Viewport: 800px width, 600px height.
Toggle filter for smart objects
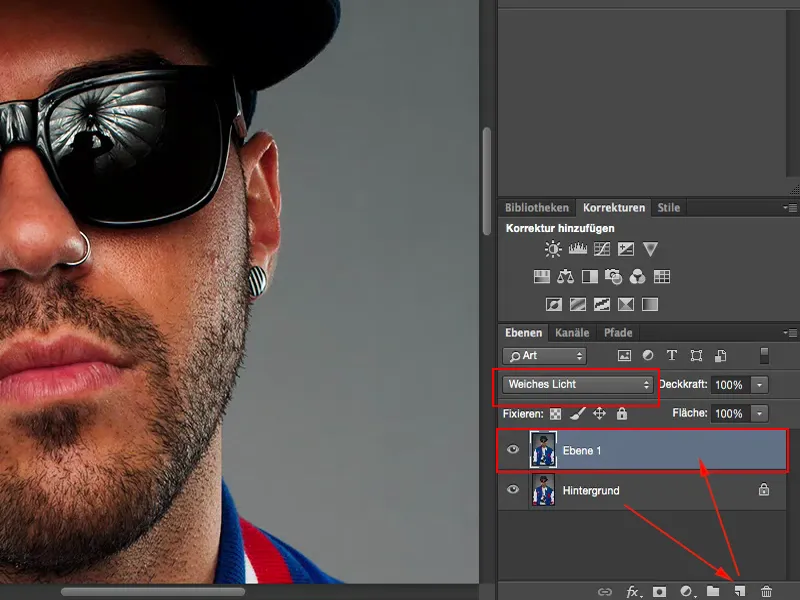pos(720,356)
